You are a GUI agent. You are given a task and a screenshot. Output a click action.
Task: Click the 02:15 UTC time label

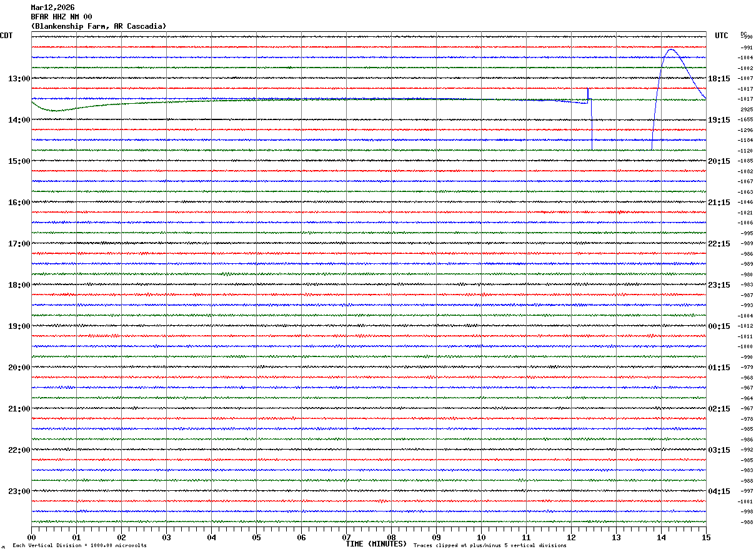(x=719, y=409)
